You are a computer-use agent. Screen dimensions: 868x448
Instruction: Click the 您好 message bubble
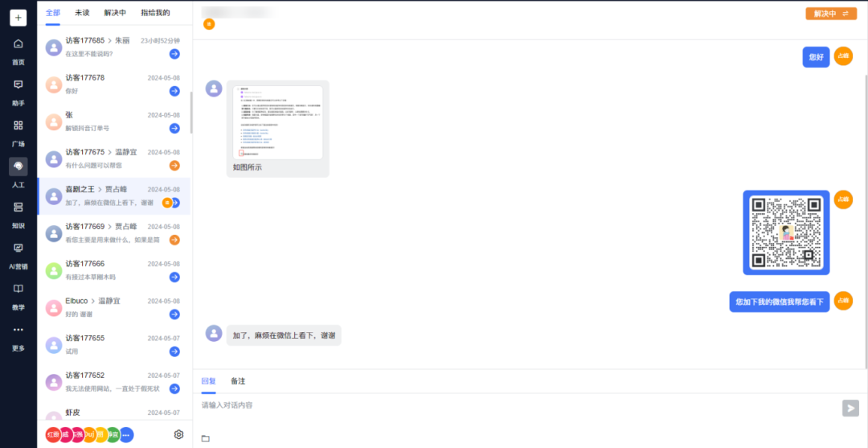click(816, 56)
